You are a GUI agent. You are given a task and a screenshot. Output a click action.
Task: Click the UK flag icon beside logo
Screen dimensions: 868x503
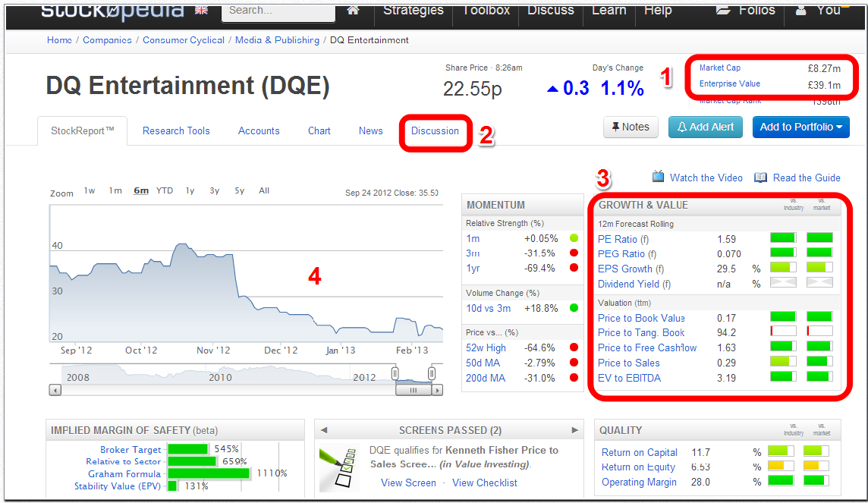201,10
